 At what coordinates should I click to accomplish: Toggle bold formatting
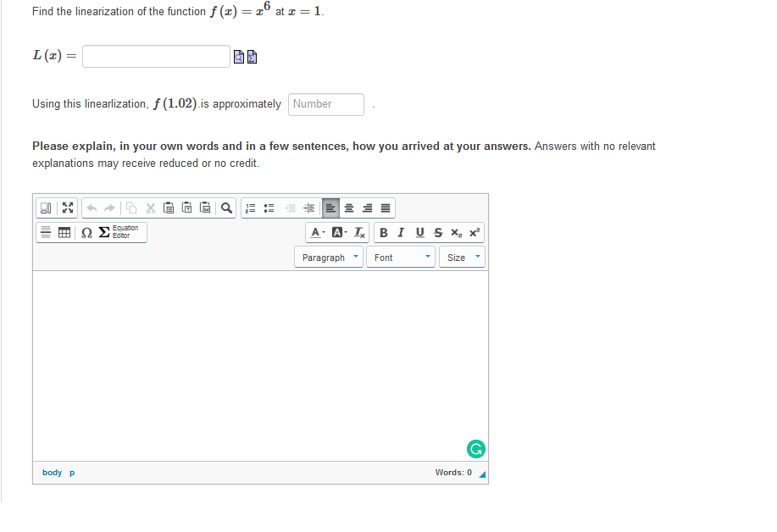383,232
